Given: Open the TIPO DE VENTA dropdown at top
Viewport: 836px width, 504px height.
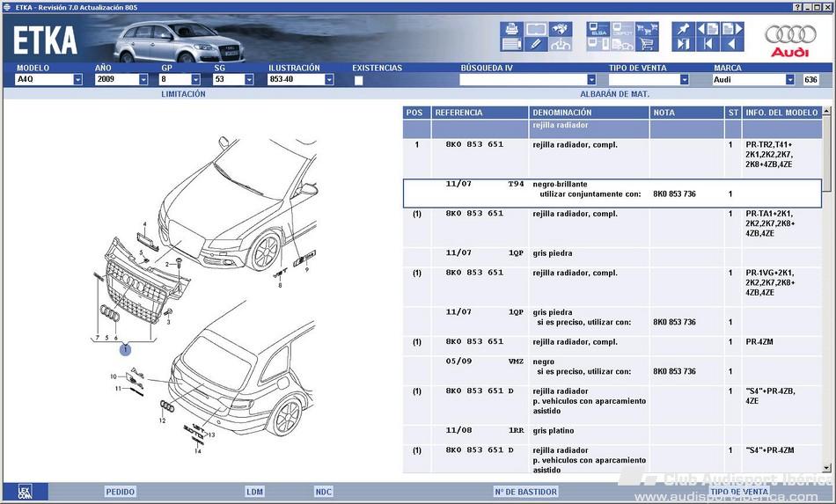Looking at the screenshot, I should (x=685, y=79).
